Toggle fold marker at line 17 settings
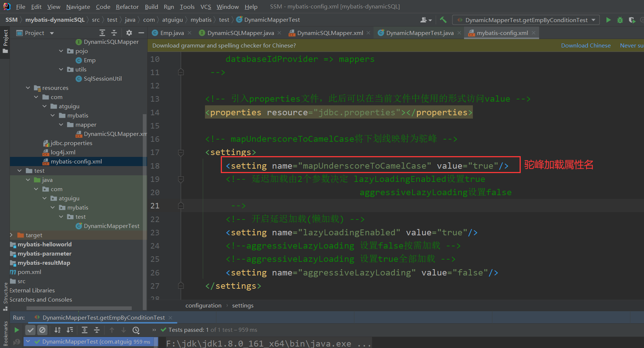 pos(181,152)
